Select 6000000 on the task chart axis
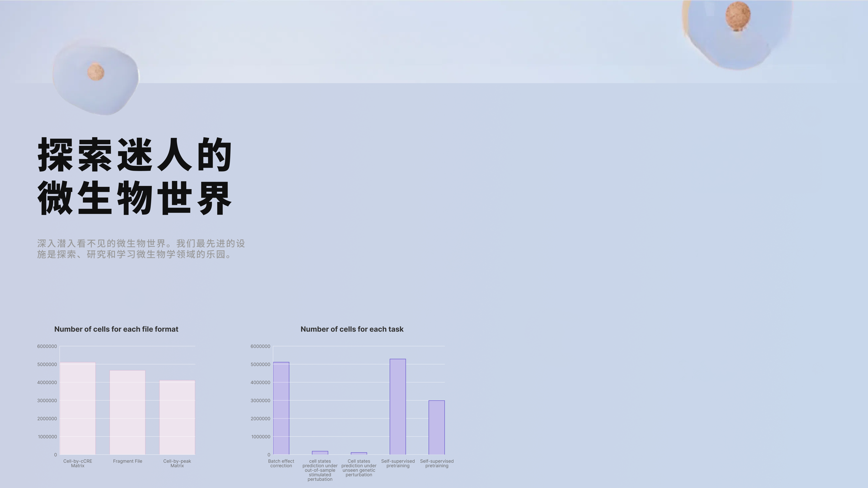 pyautogui.click(x=260, y=346)
